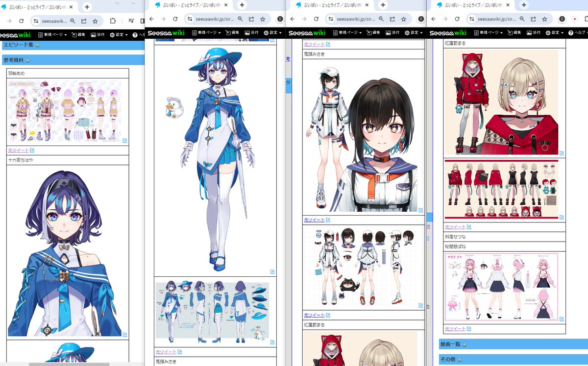This screenshot has width=588, height=366.
Task: Click edit pencil beside 動画一覧 heading
Action: 465,344
